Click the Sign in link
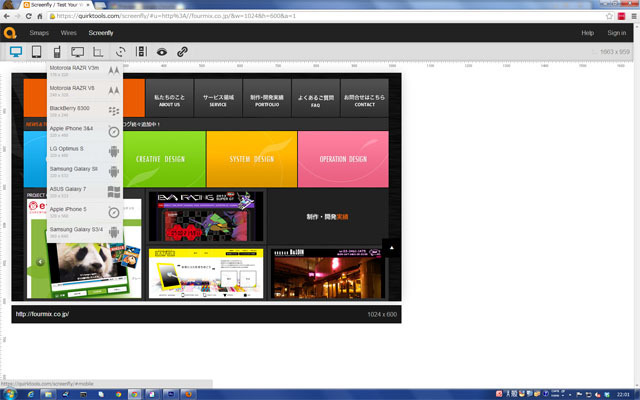This screenshot has width=640, height=400. [617, 34]
